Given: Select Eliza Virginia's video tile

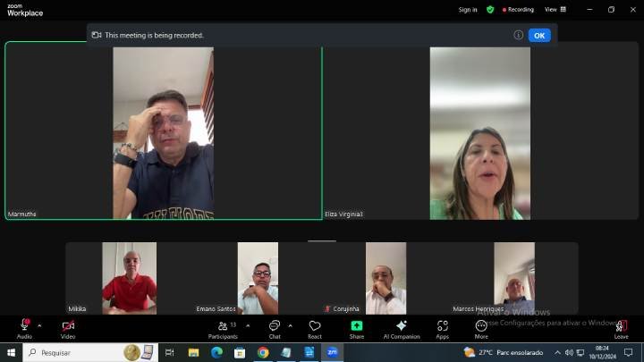Looking at the screenshot, I should tap(480, 130).
